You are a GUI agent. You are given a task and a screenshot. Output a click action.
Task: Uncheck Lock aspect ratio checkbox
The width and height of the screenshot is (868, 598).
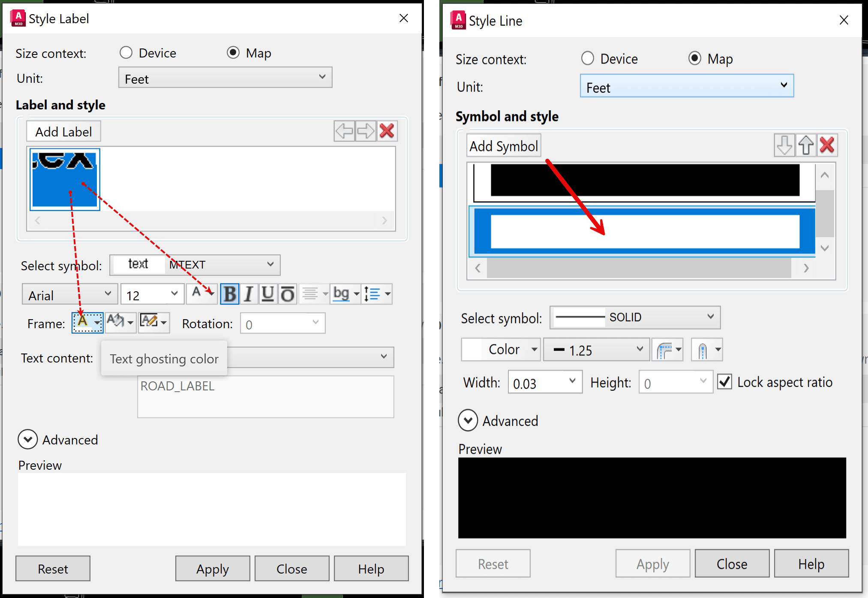click(724, 382)
